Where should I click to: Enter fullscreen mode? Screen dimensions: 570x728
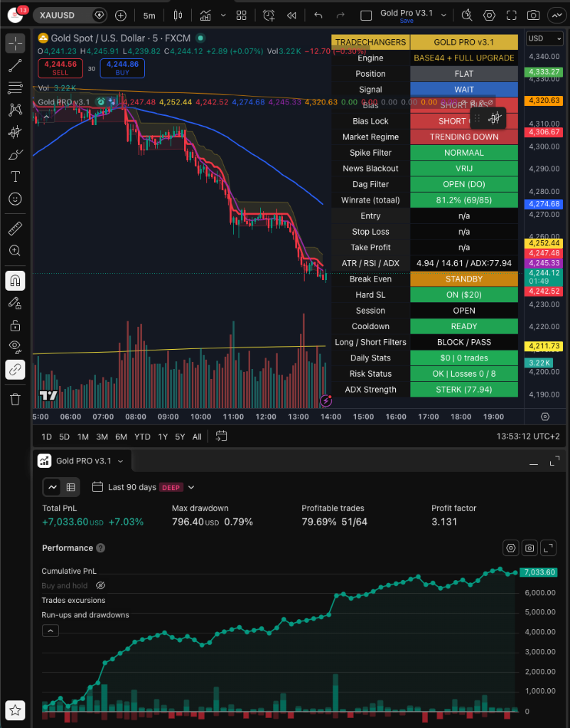[x=512, y=16]
